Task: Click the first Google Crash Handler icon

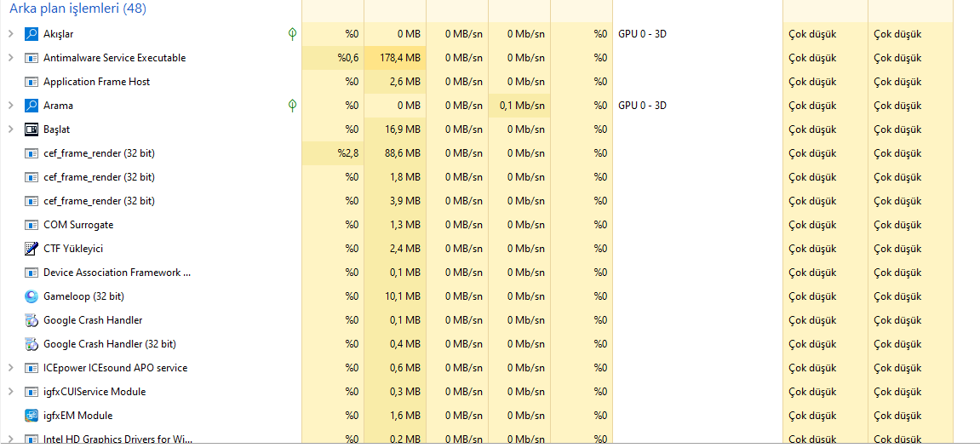Action: point(32,320)
